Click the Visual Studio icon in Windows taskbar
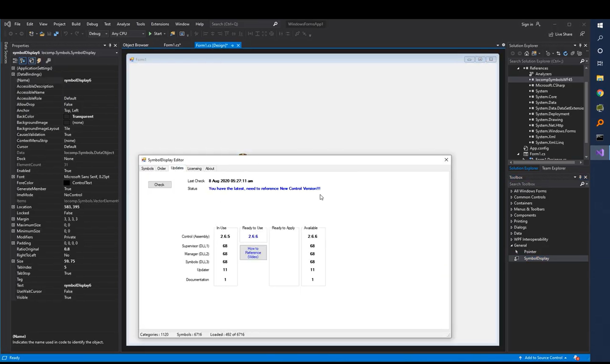This screenshot has height=364, width=610. coord(600,153)
